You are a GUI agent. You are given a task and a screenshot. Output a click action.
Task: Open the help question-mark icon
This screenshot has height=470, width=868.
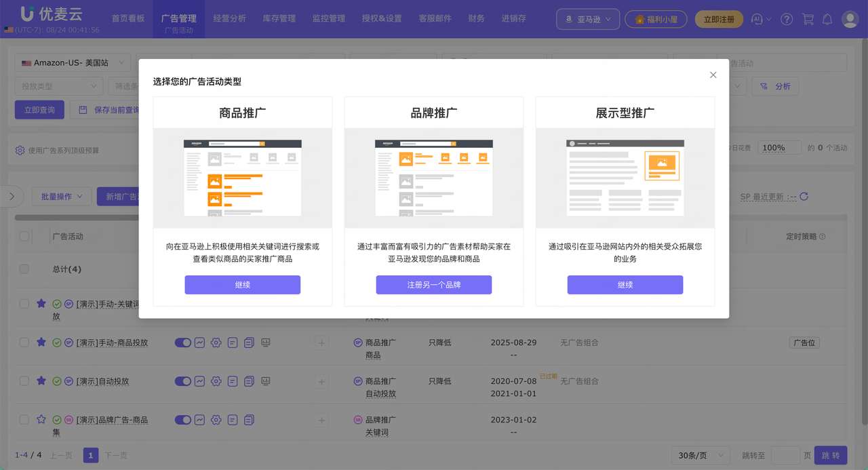point(787,20)
